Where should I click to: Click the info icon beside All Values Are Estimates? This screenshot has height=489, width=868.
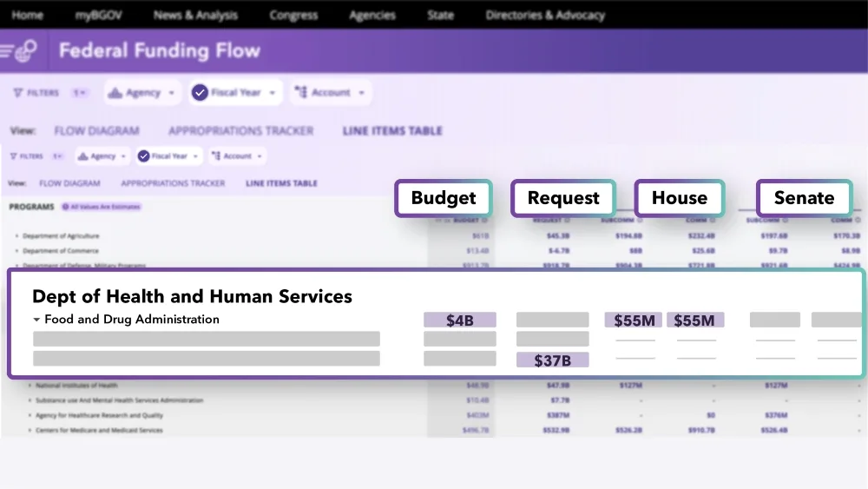[65, 207]
